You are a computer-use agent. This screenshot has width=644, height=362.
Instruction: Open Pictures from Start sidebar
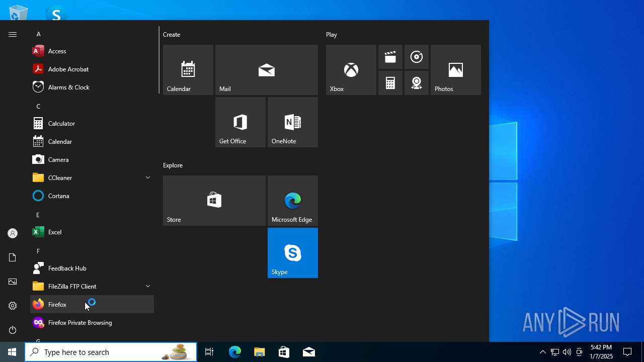(13, 282)
